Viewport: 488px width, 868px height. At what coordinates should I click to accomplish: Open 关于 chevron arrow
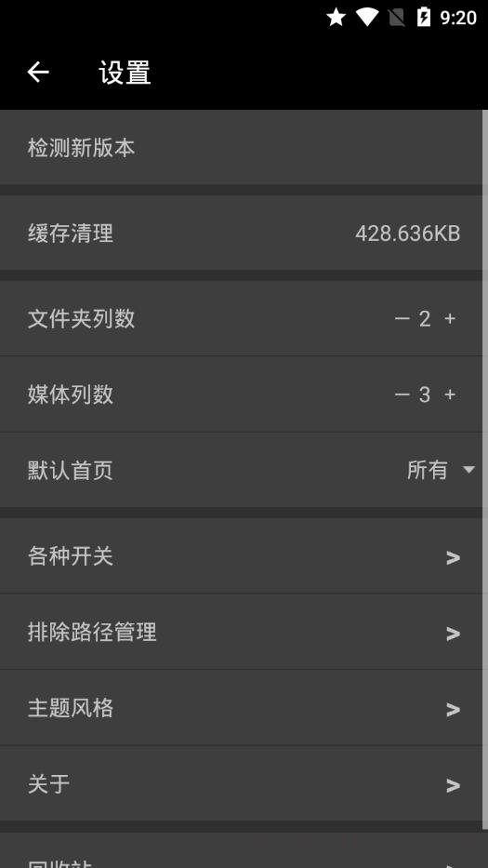coord(454,785)
